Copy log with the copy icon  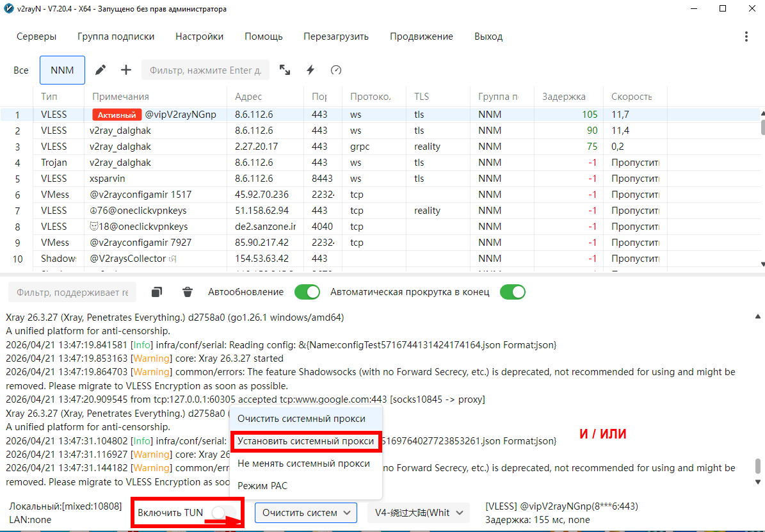157,293
